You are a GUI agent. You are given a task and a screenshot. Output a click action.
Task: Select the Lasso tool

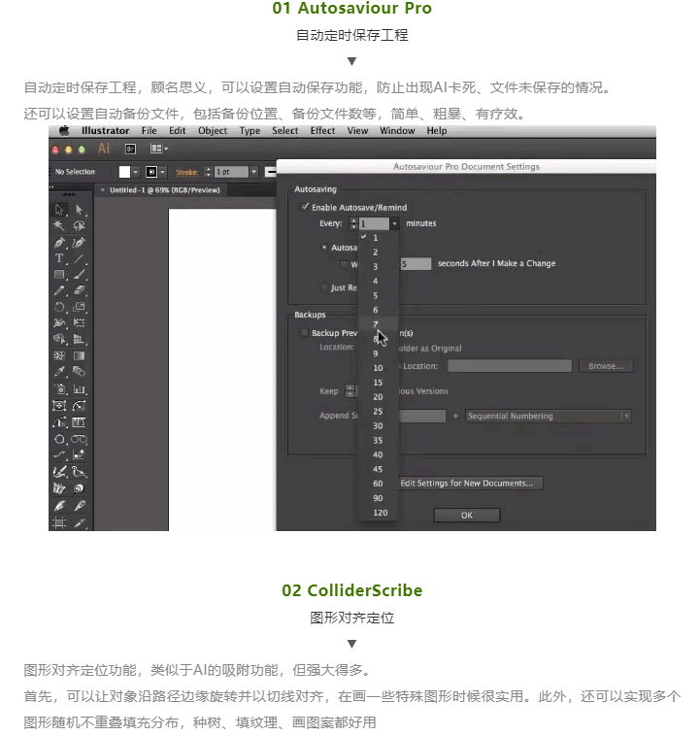[79, 226]
